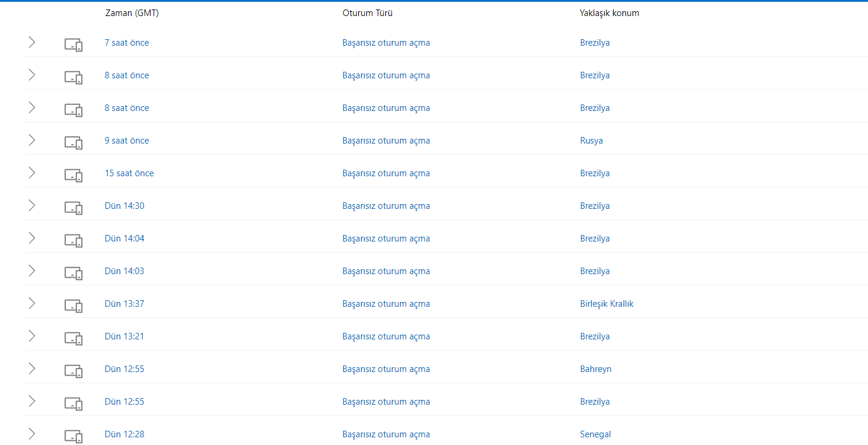Expand the 7 saat önce sign-in entry
The height and width of the screenshot is (445, 868).
click(32, 42)
